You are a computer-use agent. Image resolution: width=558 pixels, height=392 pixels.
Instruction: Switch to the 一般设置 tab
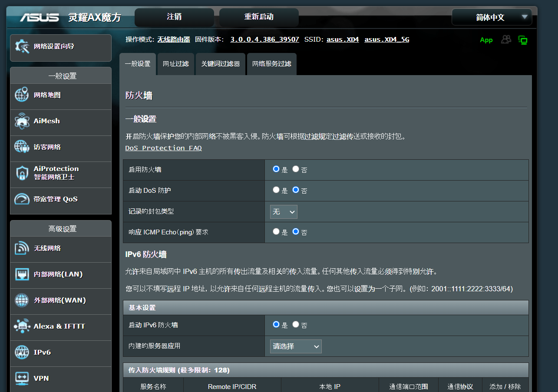click(138, 64)
